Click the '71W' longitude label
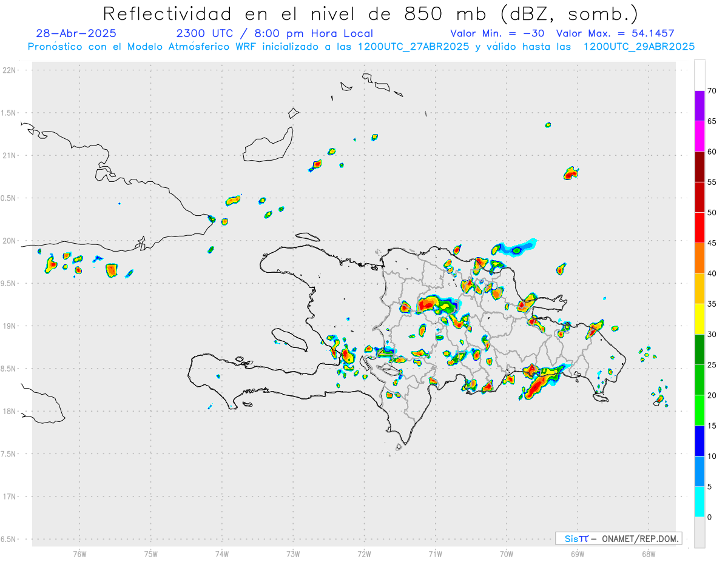Screen dimensions: 728x562 (x=435, y=554)
